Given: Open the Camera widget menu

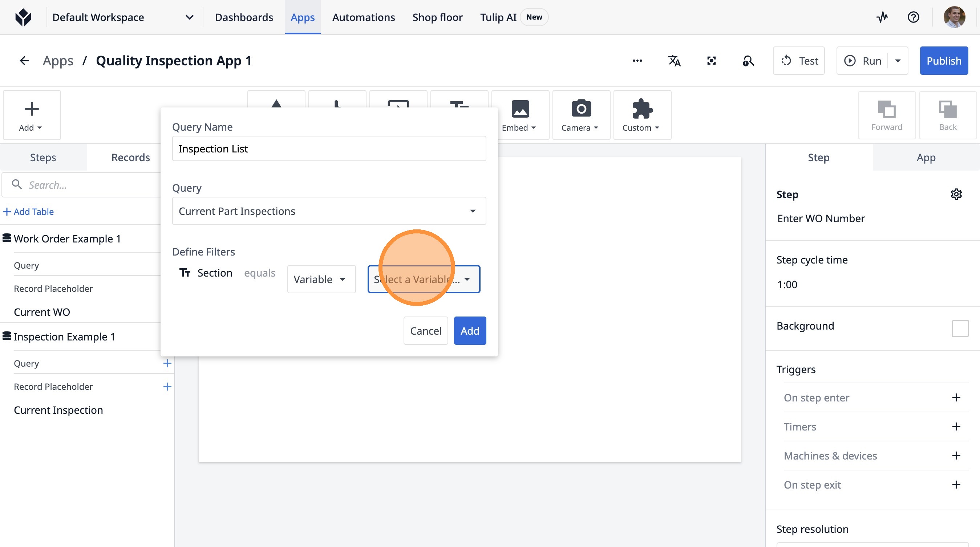Looking at the screenshot, I should coord(580,115).
